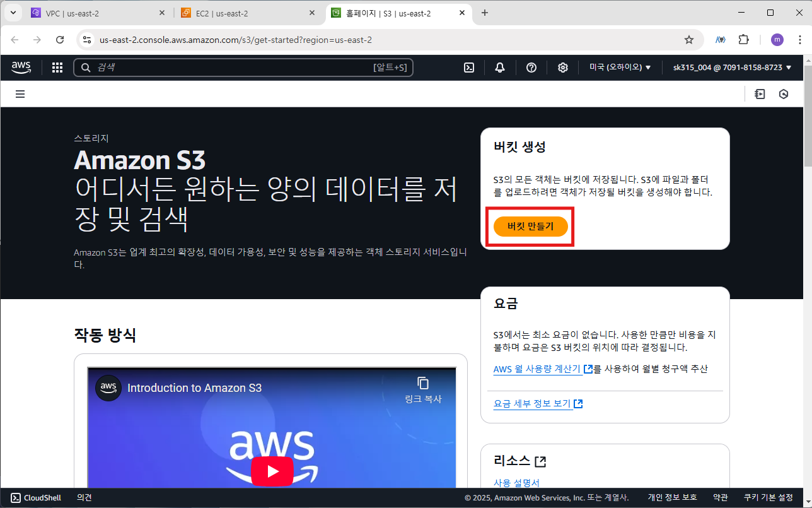Click the 작동 방식 heading
Image resolution: width=812 pixels, height=508 pixels.
tap(105, 335)
